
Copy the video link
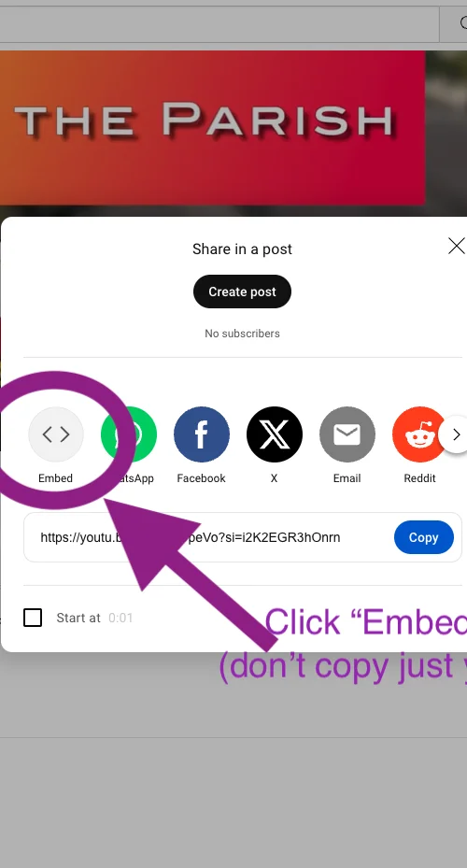click(424, 537)
